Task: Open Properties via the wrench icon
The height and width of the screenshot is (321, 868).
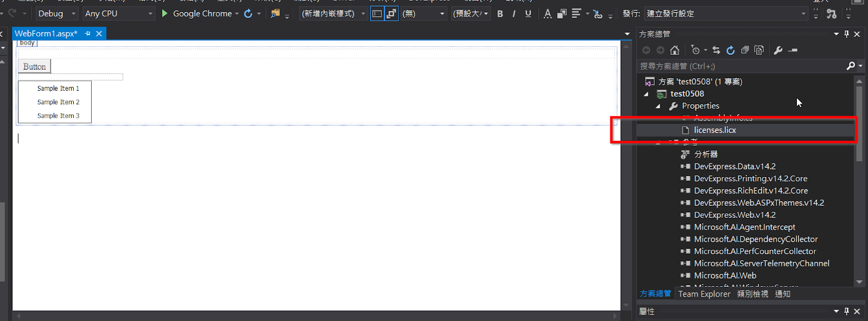Action: 778,50
